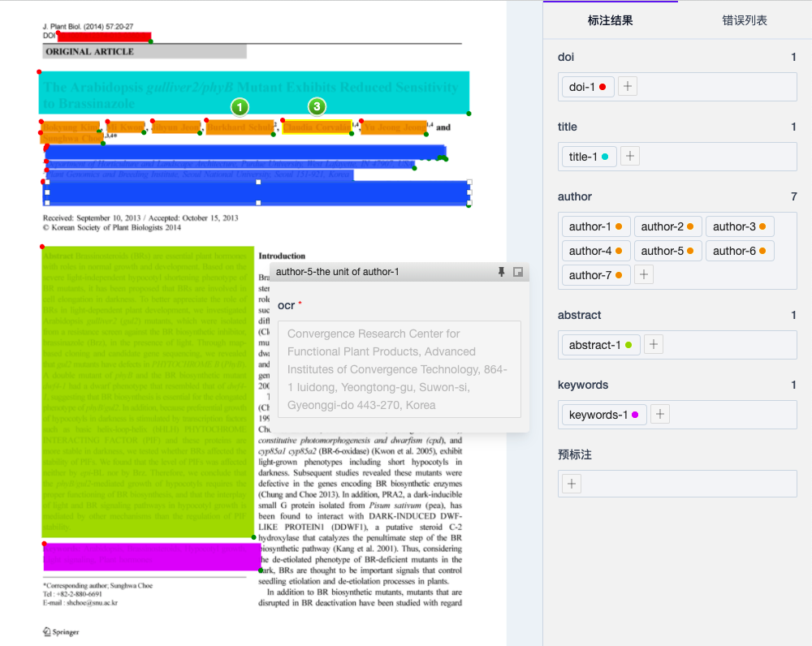Click the red DOI highlight in document
Viewport: 812px width, 646px height.
pyautogui.click(x=104, y=37)
